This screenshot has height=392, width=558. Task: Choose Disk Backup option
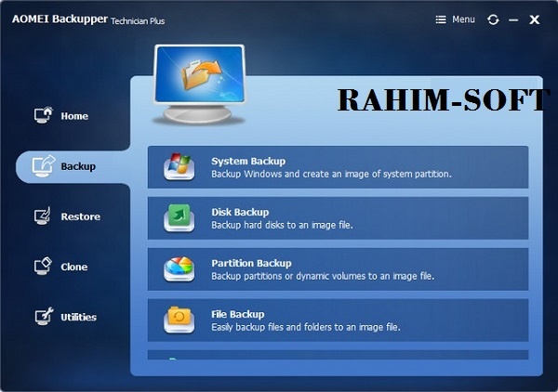pos(338,218)
